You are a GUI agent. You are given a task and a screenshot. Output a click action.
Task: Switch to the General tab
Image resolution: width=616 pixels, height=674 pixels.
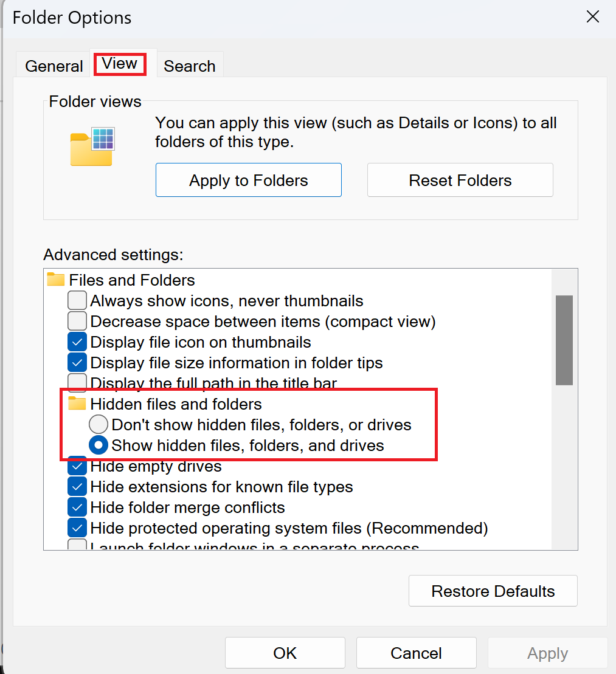[54, 64]
